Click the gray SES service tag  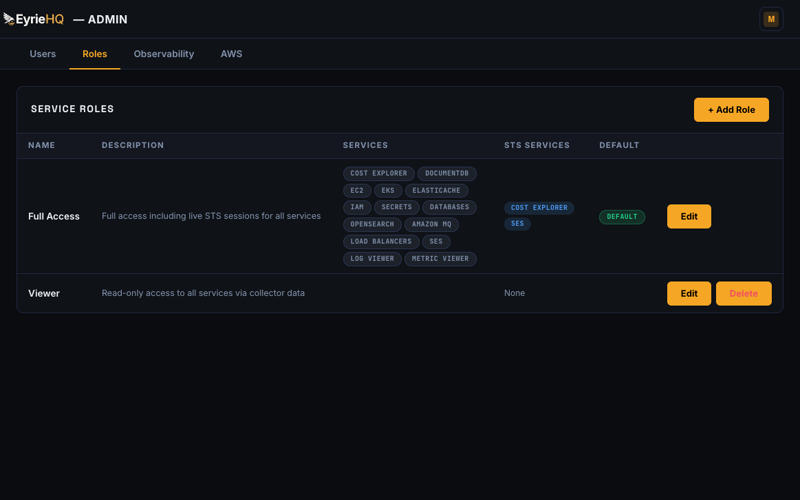click(436, 242)
